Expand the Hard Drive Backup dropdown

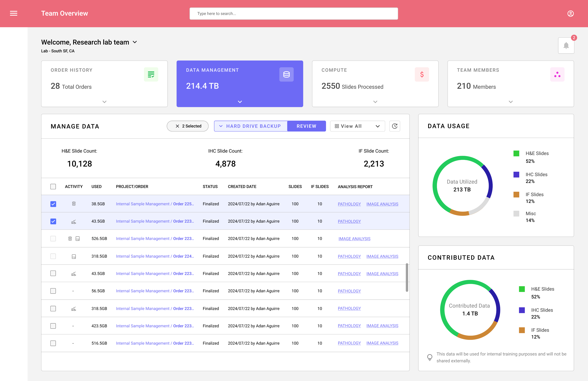point(251,126)
